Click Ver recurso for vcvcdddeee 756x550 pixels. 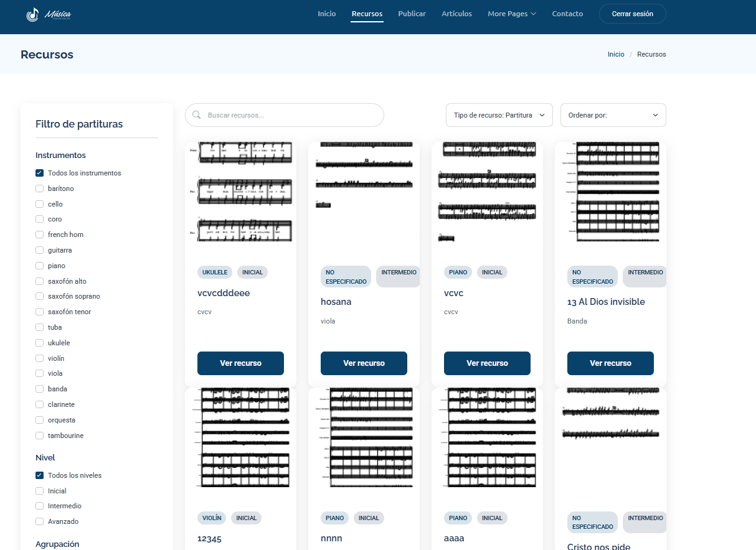[240, 363]
